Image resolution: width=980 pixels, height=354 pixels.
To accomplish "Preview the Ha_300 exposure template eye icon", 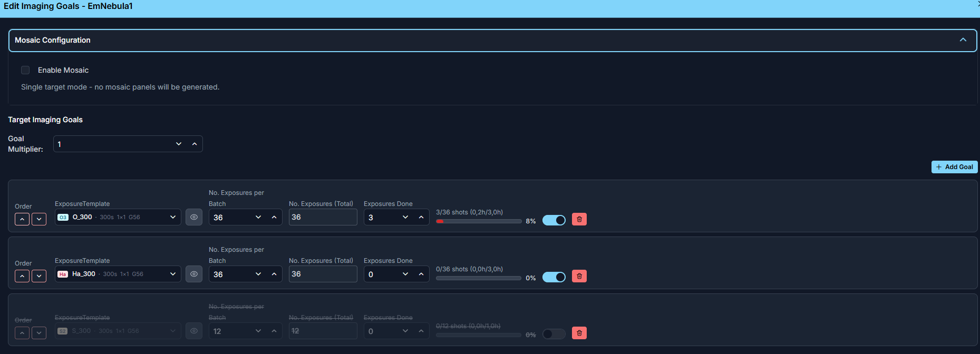I will point(194,274).
